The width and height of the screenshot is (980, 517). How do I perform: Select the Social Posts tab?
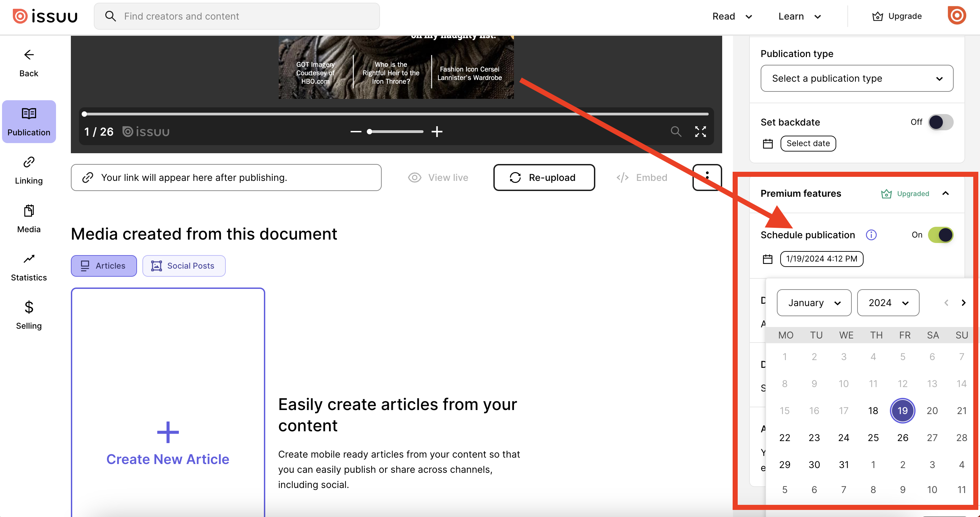(184, 266)
